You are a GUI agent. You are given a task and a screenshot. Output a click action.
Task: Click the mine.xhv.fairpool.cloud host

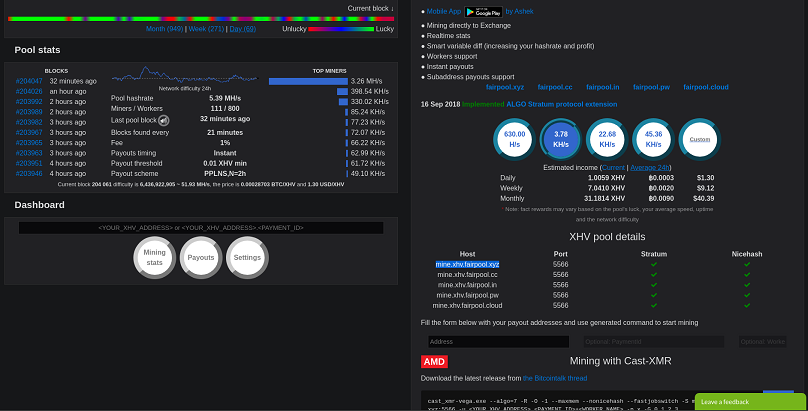(x=467, y=305)
